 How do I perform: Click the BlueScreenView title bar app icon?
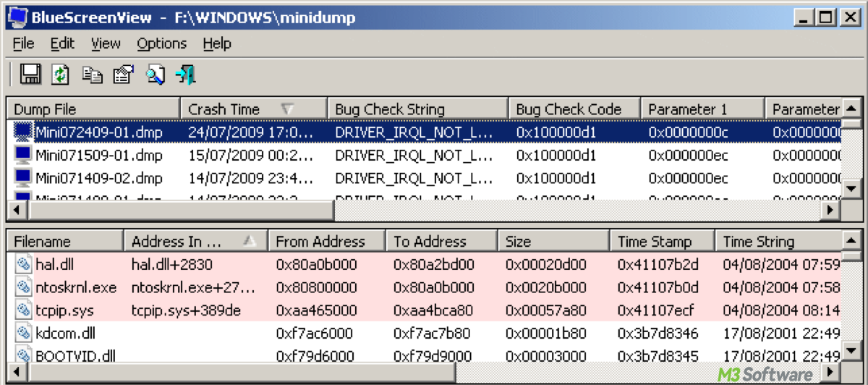(18, 17)
